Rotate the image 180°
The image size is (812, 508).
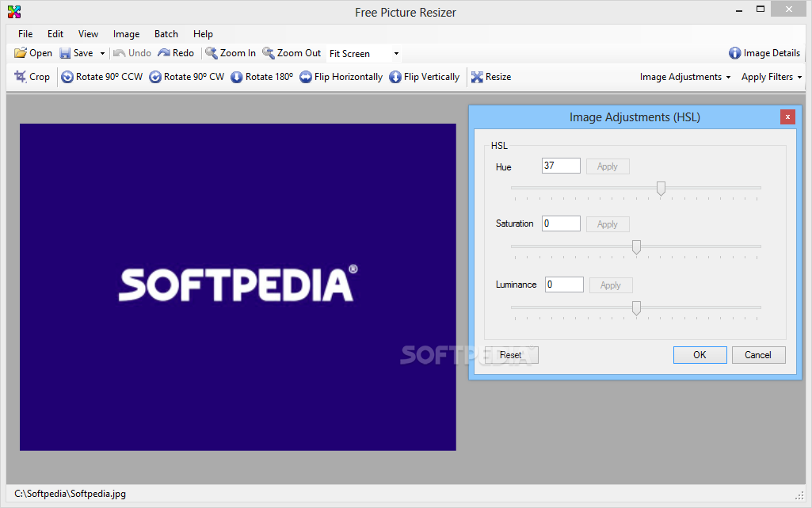pyautogui.click(x=262, y=77)
